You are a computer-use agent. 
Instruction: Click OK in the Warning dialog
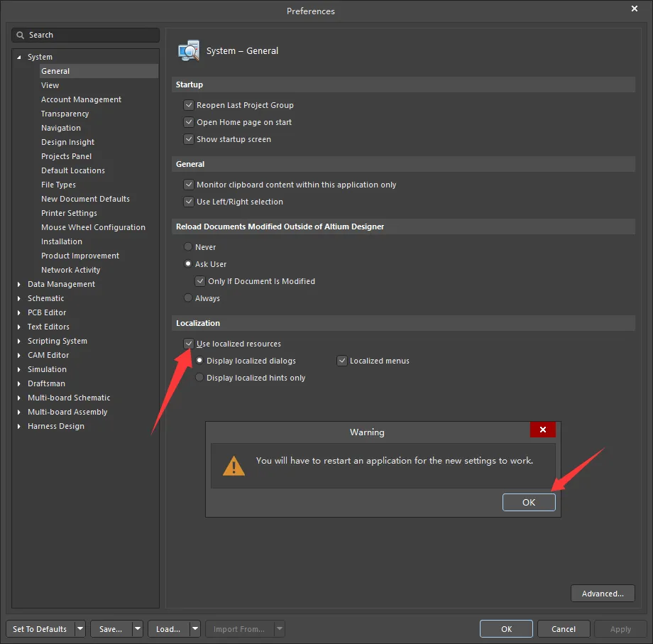pos(529,503)
